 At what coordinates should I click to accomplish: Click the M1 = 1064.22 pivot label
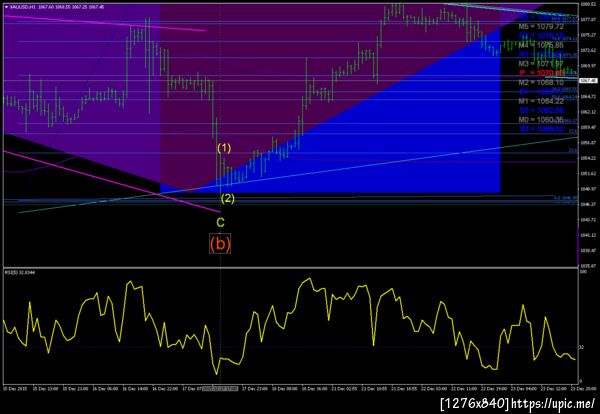[541, 101]
